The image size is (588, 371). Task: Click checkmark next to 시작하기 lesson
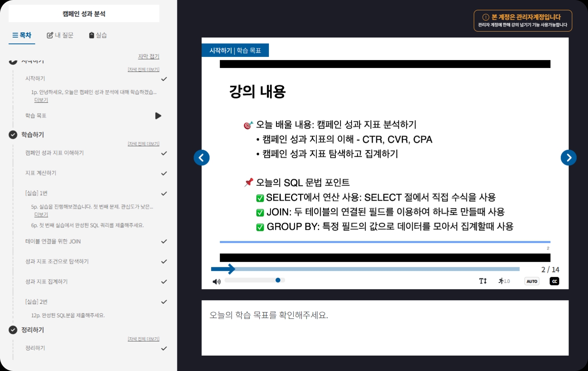[x=164, y=79]
